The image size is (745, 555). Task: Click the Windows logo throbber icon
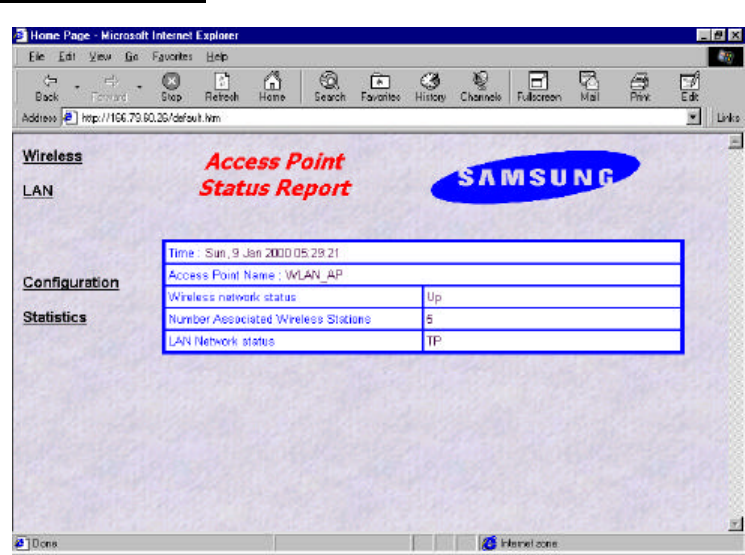725,57
